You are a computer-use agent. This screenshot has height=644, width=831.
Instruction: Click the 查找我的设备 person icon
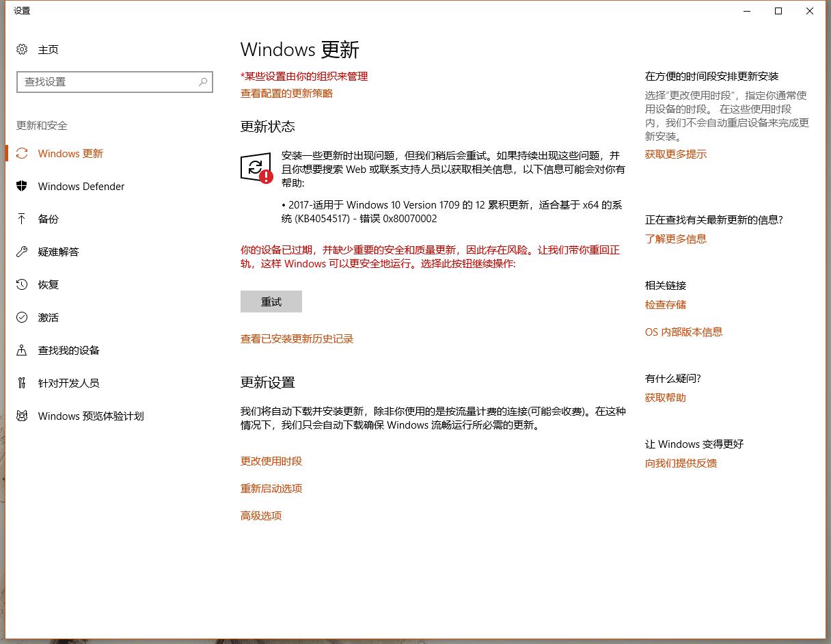tap(22, 350)
